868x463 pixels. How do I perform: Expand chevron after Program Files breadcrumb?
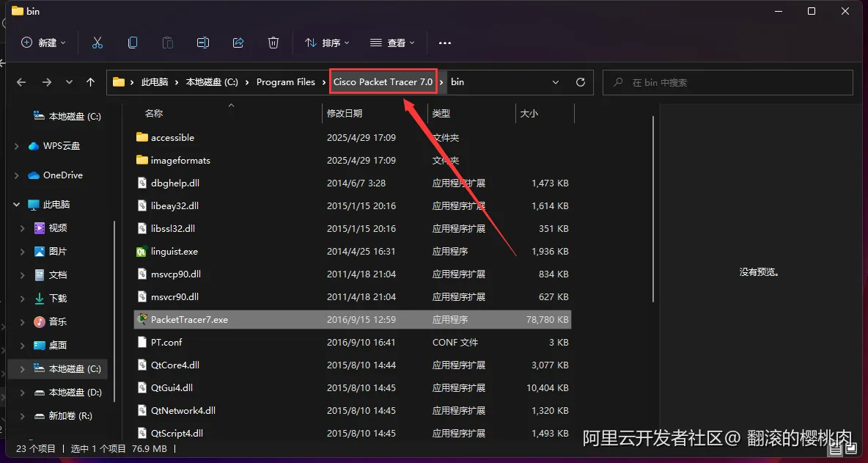pos(324,82)
